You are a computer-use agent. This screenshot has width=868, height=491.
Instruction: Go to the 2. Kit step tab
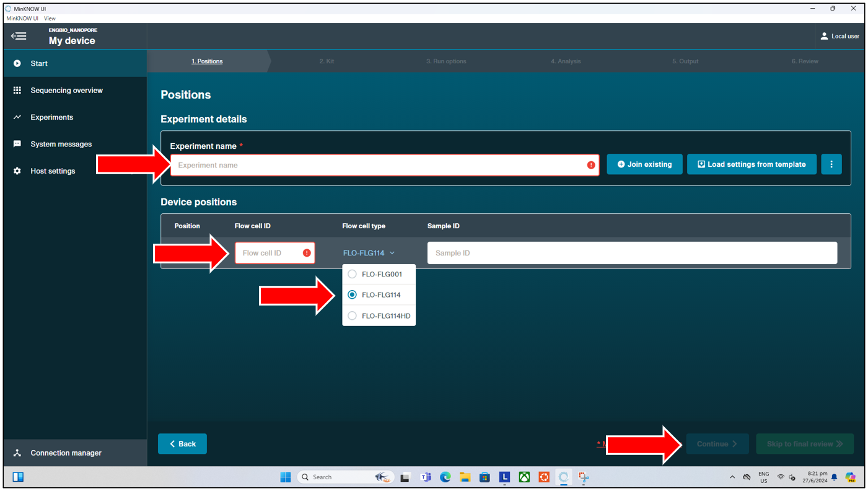[327, 61]
